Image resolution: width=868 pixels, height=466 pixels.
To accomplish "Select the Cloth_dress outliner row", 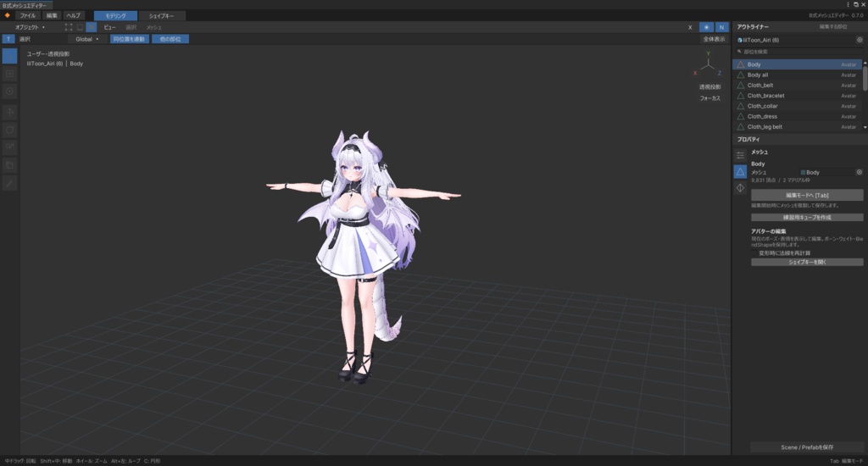I will click(x=797, y=117).
